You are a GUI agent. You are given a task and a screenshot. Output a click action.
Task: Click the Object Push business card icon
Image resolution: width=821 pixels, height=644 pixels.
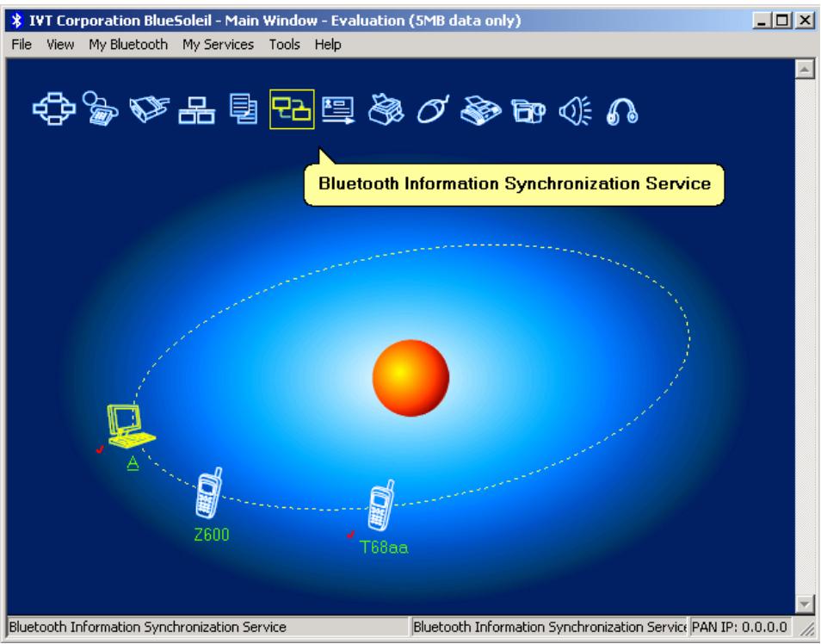[337, 110]
